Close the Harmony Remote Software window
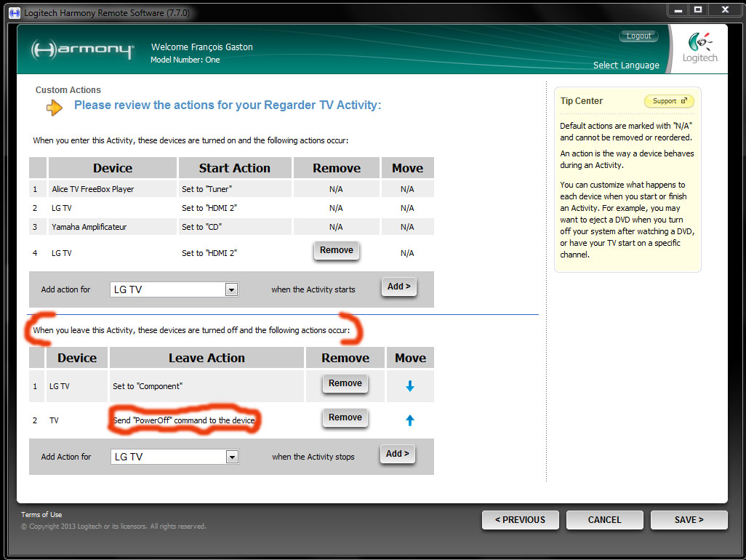The height and width of the screenshot is (560, 746). 725,9
